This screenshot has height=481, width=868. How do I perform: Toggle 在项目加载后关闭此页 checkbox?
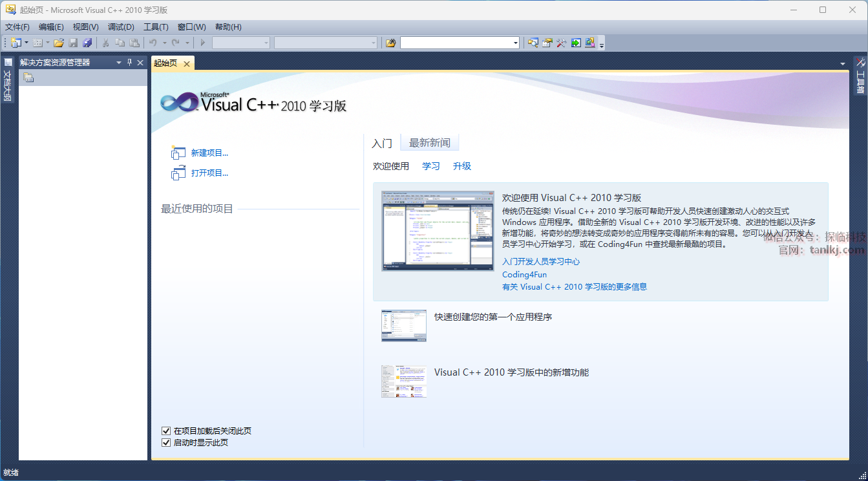(166, 431)
